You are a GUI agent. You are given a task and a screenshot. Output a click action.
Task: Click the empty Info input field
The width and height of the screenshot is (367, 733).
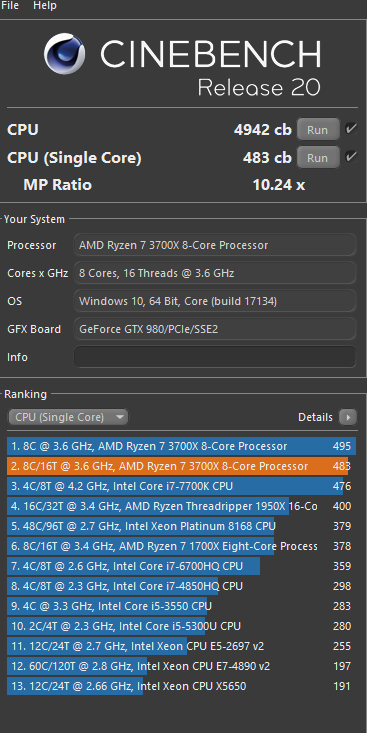pyautogui.click(x=215, y=357)
